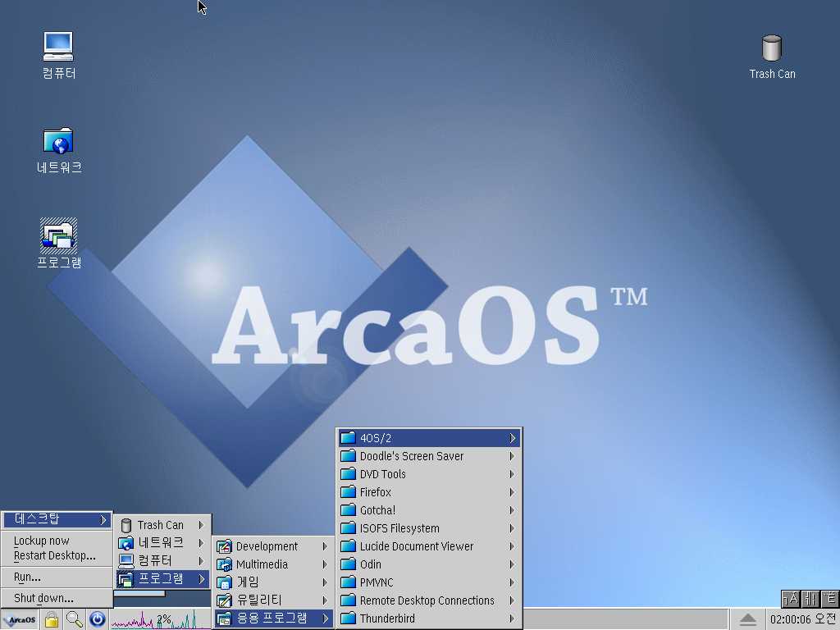Expand the Development submenu
Viewport: 840px width, 630px height.
[272, 546]
